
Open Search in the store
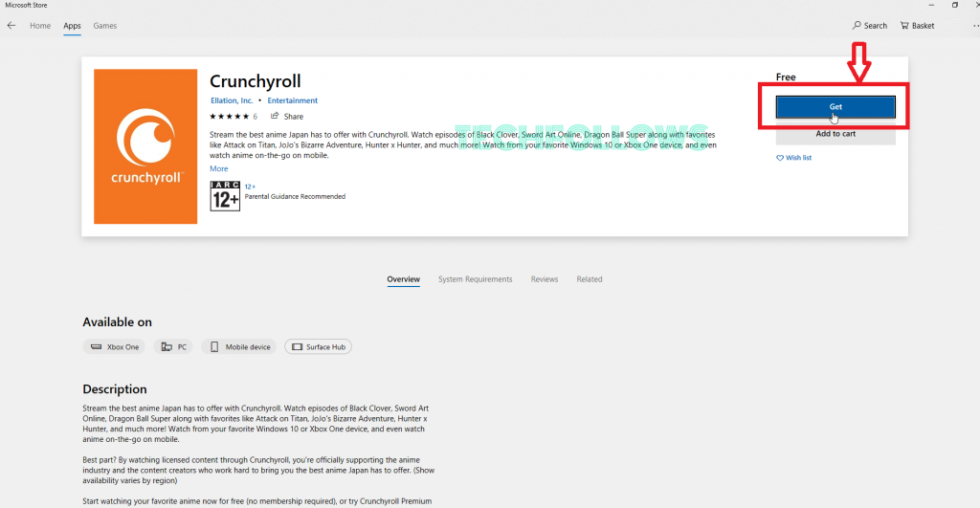click(x=869, y=26)
